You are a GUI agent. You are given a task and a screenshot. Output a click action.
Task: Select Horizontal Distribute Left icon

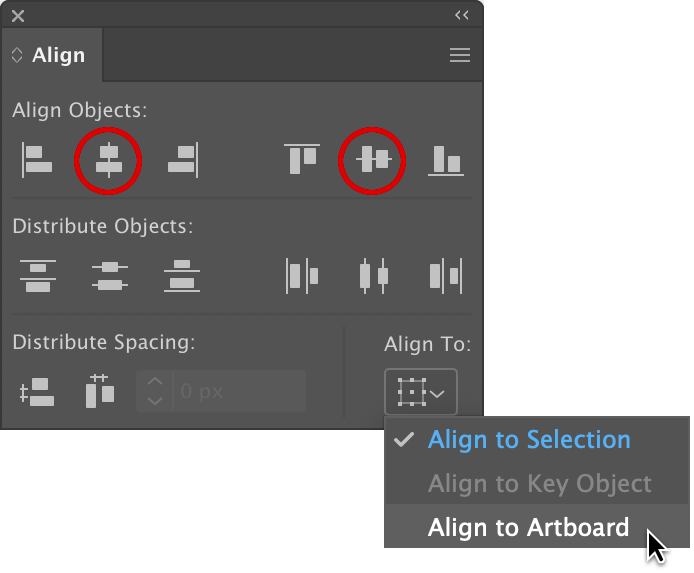301,276
